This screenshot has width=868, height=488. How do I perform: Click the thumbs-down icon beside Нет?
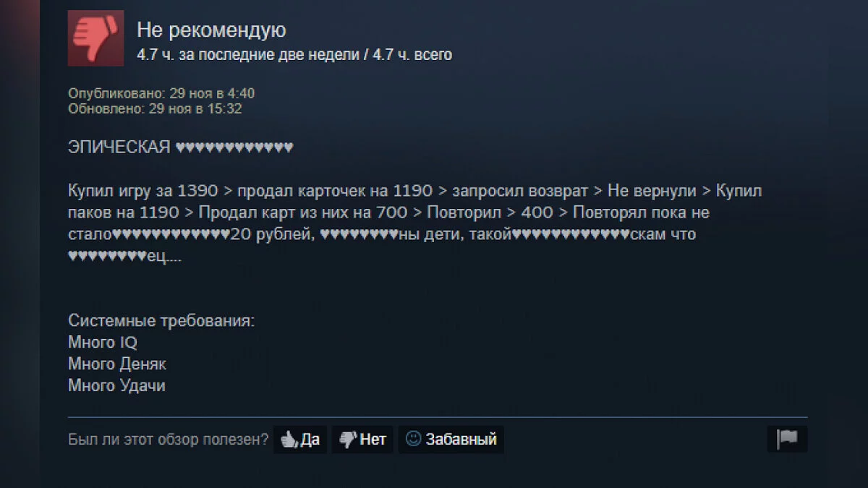coord(349,439)
